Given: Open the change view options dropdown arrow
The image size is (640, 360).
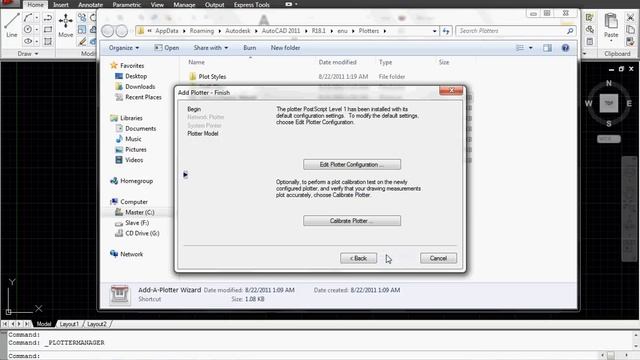Looking at the screenshot, I should [x=531, y=48].
